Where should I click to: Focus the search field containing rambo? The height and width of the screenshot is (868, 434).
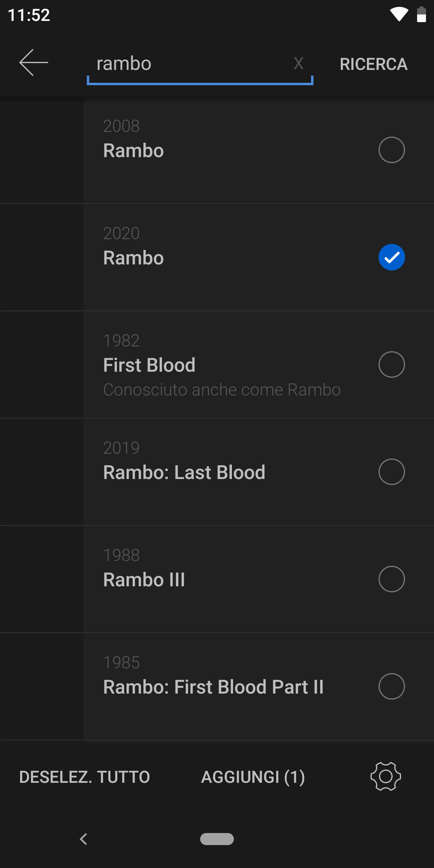(x=200, y=64)
